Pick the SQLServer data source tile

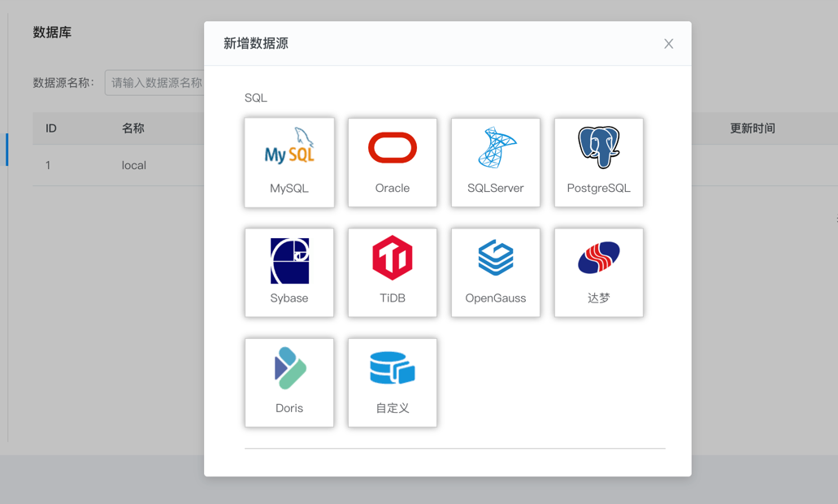click(496, 163)
